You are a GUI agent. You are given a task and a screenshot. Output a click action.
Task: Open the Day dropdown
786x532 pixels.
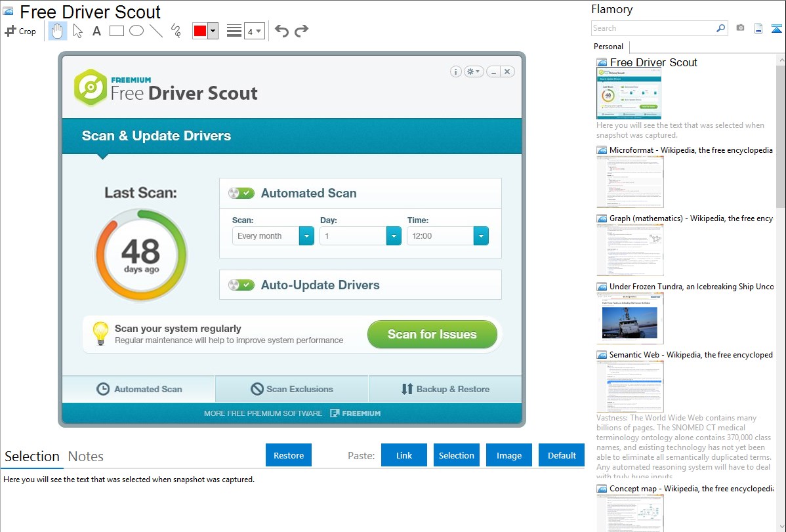(360, 236)
